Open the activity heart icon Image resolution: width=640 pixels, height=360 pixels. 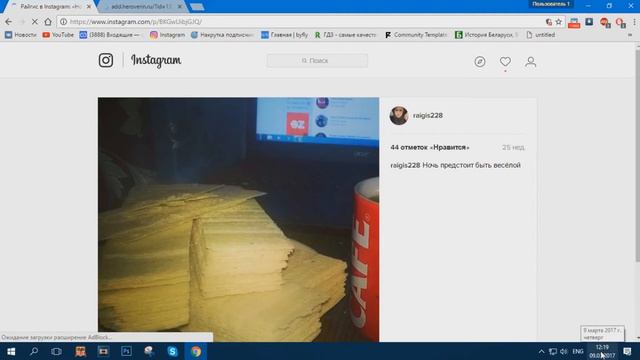505,62
